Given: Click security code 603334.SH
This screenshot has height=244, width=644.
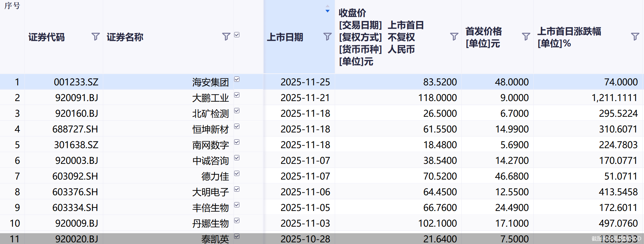Looking at the screenshot, I should 75,208.
